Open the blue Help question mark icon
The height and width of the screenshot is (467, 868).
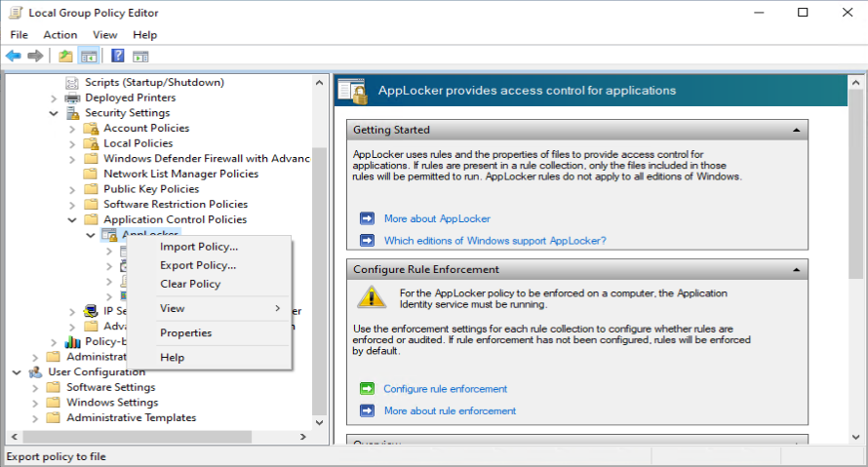pos(117,56)
